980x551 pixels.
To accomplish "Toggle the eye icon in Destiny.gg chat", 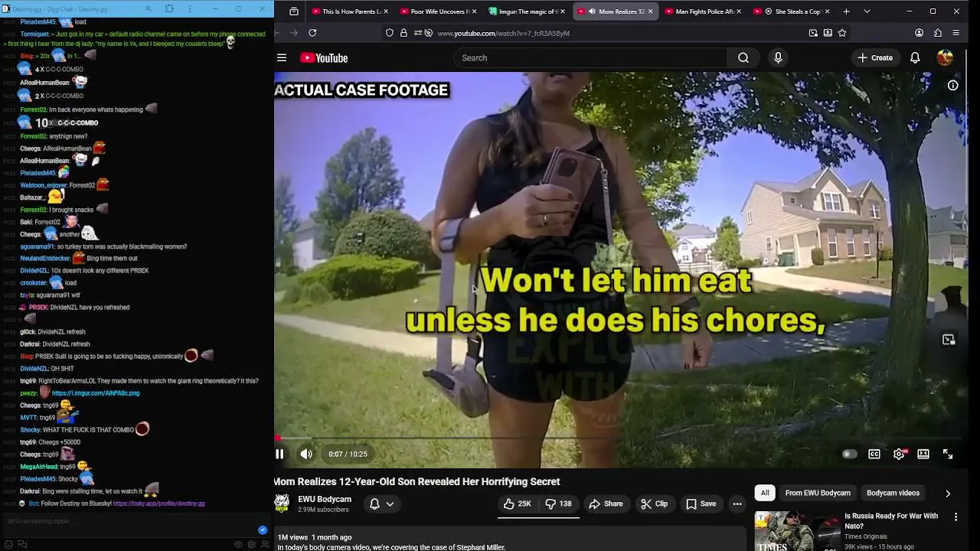I will point(238,545).
